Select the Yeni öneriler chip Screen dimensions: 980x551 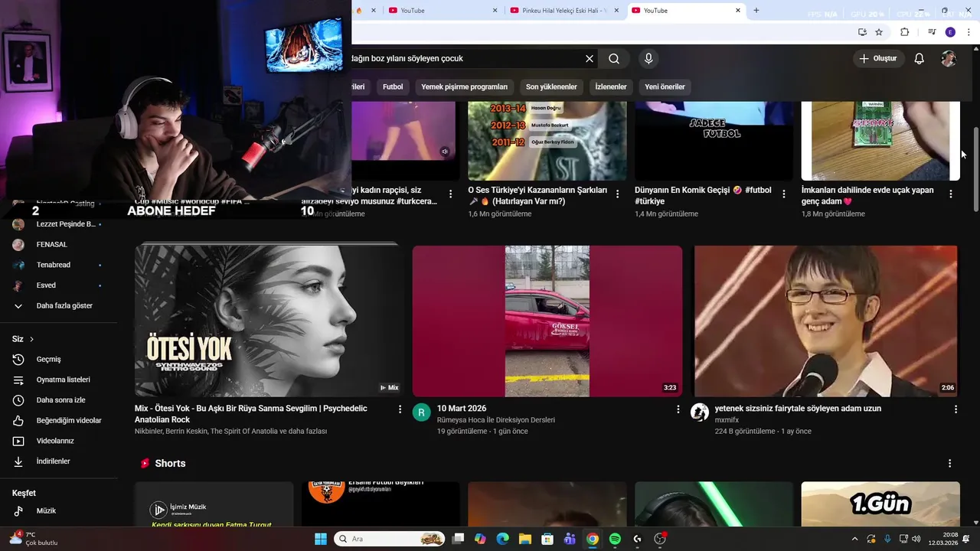(x=665, y=86)
